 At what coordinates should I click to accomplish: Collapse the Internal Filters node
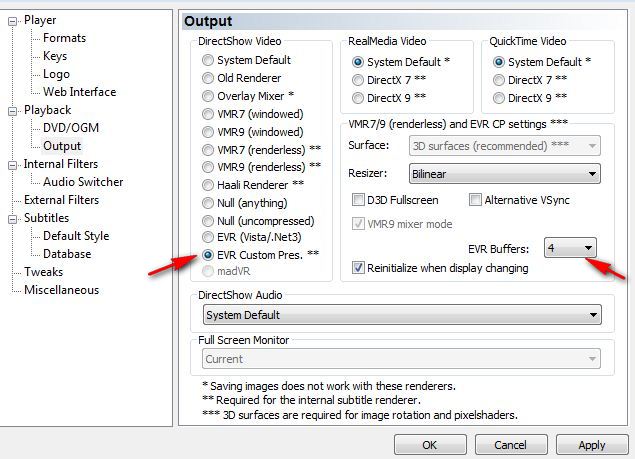coord(13,165)
